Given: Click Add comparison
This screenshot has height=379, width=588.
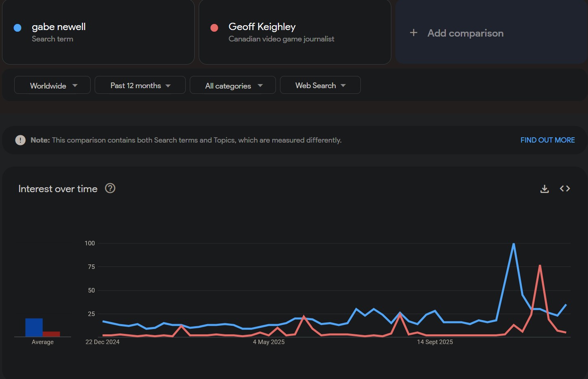Looking at the screenshot, I should pos(492,32).
